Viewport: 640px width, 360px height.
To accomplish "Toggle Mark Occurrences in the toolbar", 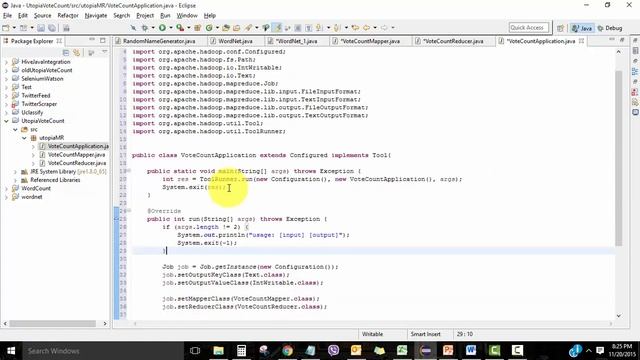I will pyautogui.click(x=278, y=28).
